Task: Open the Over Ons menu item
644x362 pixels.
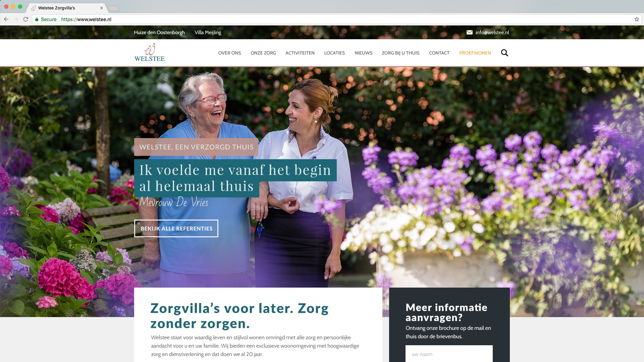Action: [229, 53]
